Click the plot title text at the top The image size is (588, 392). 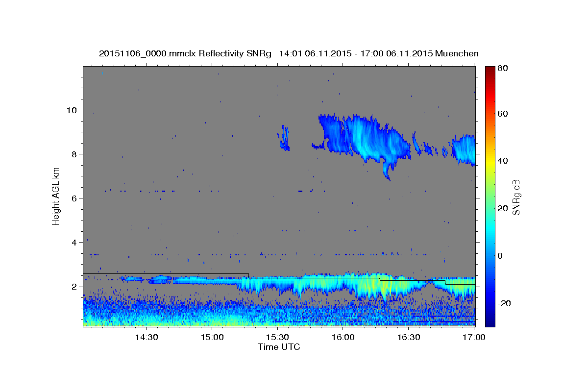point(289,53)
